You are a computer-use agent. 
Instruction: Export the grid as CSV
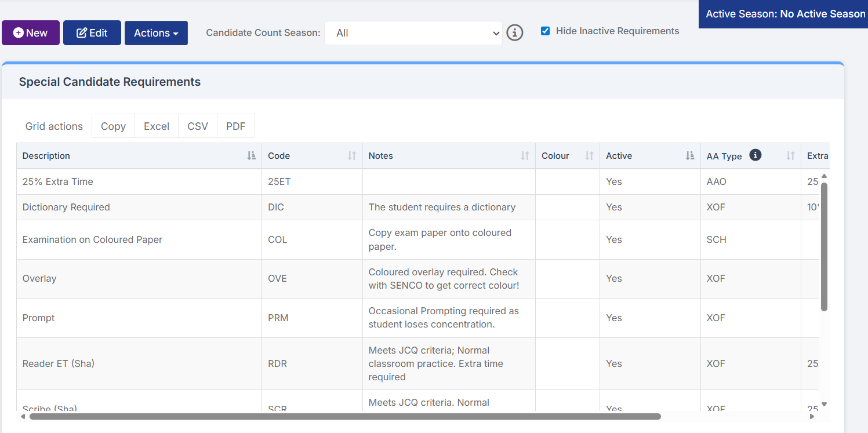pyautogui.click(x=198, y=126)
